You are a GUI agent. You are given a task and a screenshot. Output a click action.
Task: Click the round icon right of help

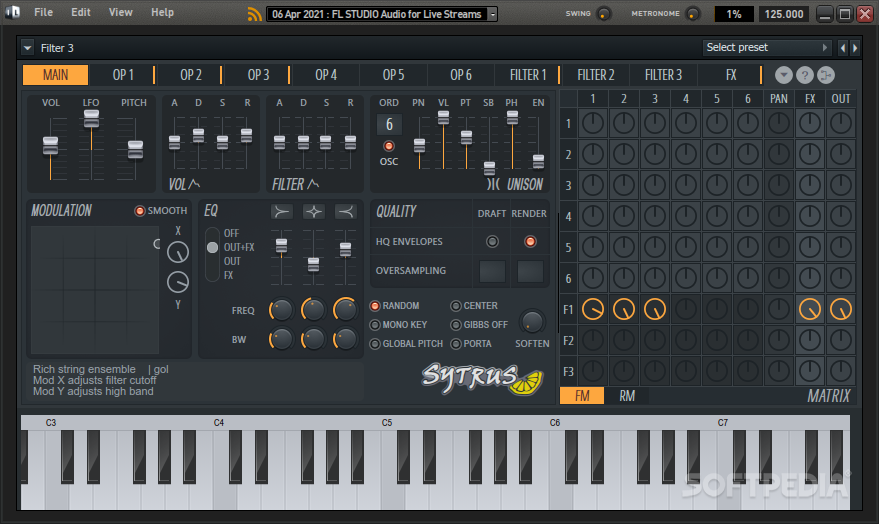tap(825, 75)
